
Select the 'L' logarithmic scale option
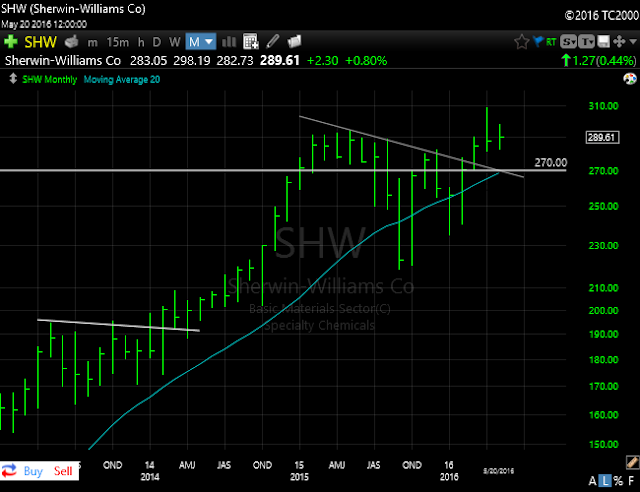[x=606, y=481]
